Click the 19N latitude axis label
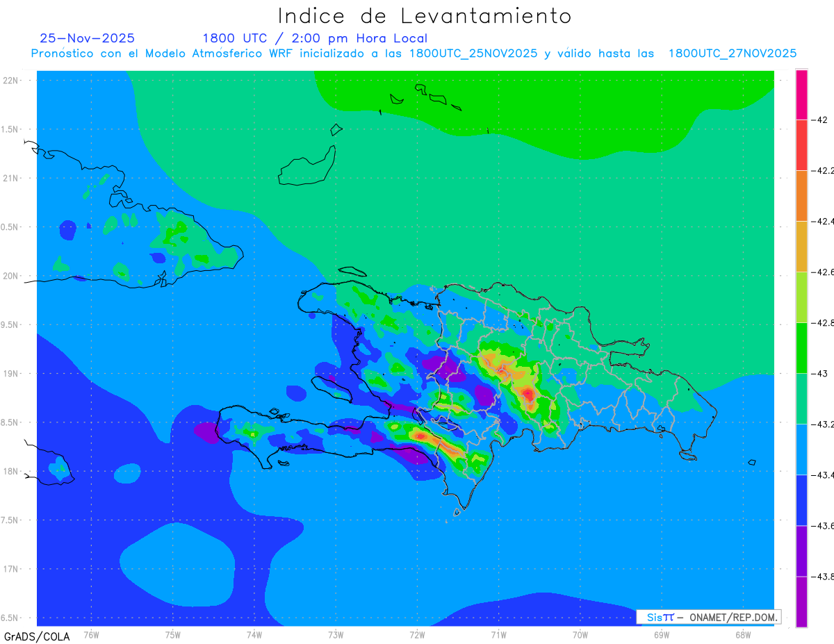 12,373
